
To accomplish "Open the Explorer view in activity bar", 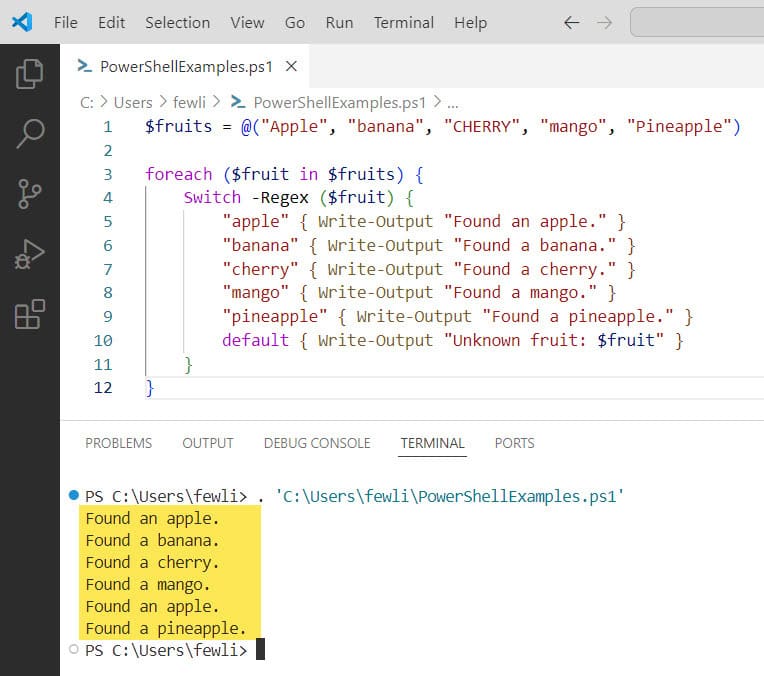I will (30, 74).
